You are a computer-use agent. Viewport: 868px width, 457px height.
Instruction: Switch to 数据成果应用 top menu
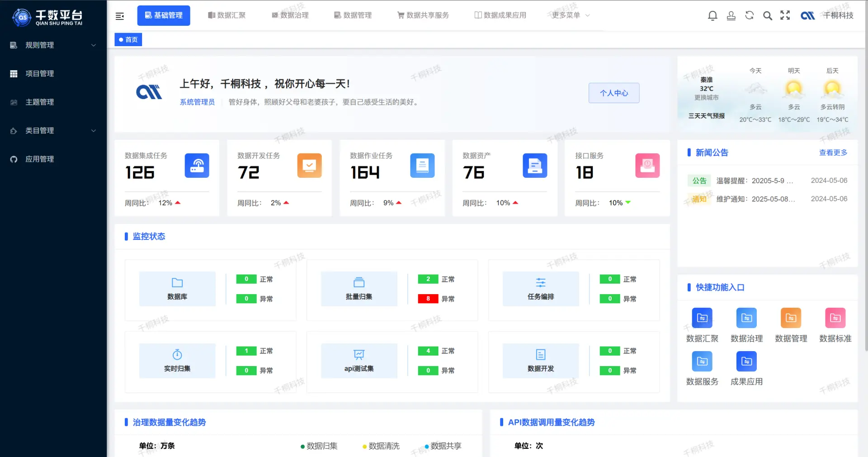[500, 15]
